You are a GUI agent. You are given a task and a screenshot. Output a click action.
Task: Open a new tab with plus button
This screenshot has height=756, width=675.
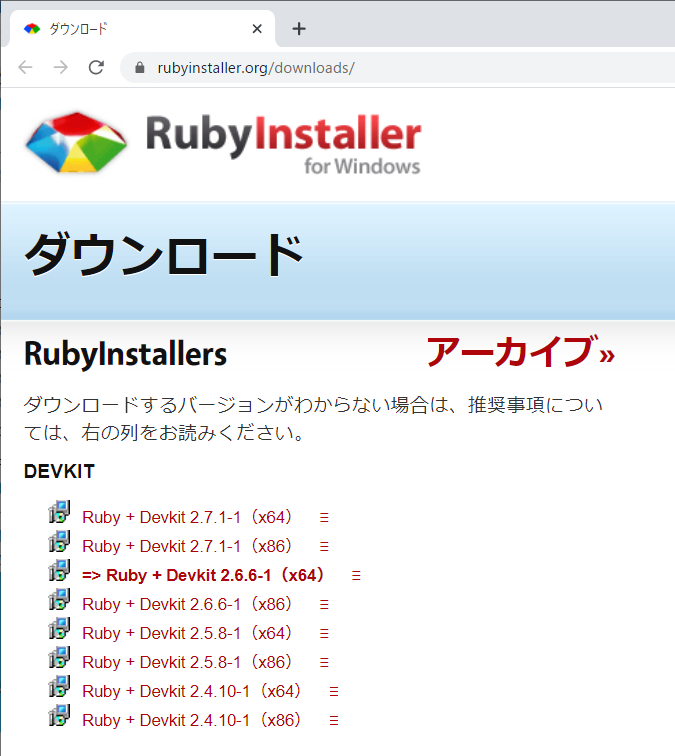tap(298, 29)
